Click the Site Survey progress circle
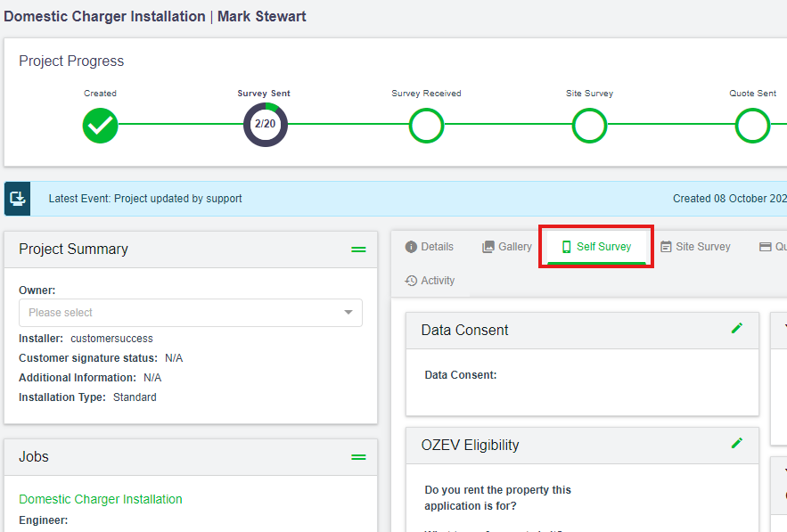 click(x=589, y=126)
